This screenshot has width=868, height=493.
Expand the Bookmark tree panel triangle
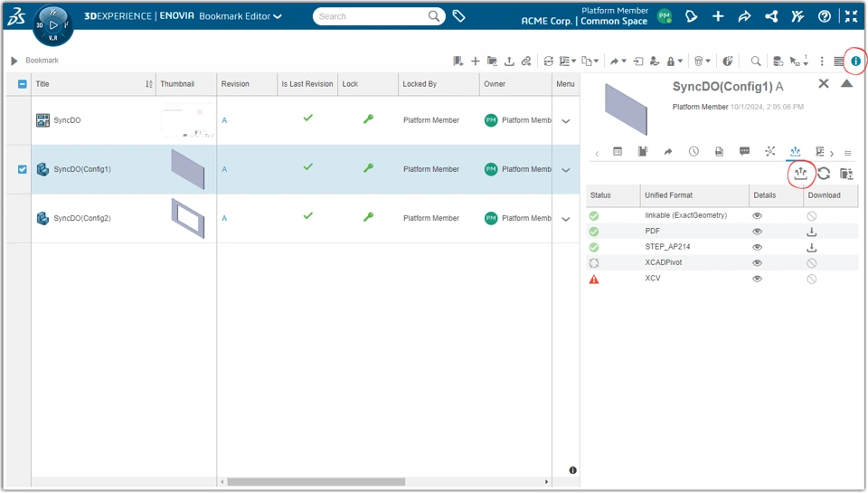14,61
